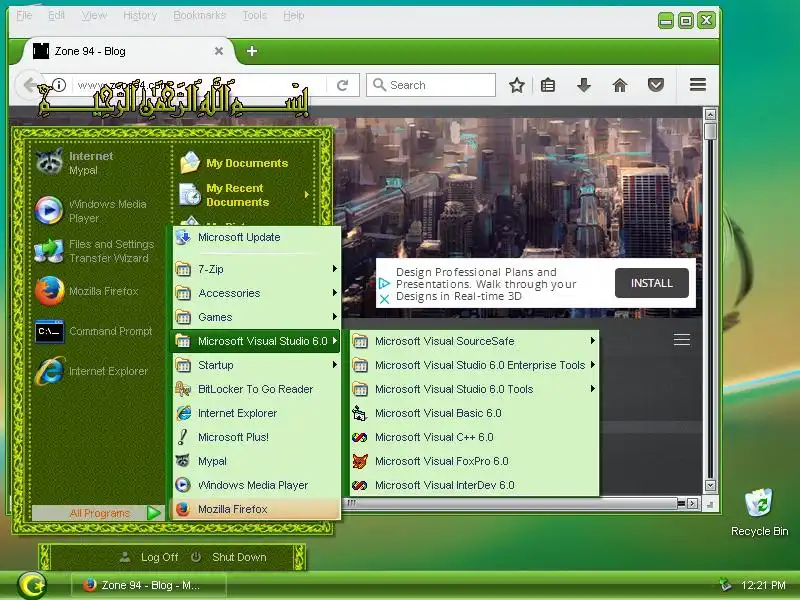800x600 pixels.
Task: Start Microsoft Visual C++ 6.0
Action: [x=474, y=437]
